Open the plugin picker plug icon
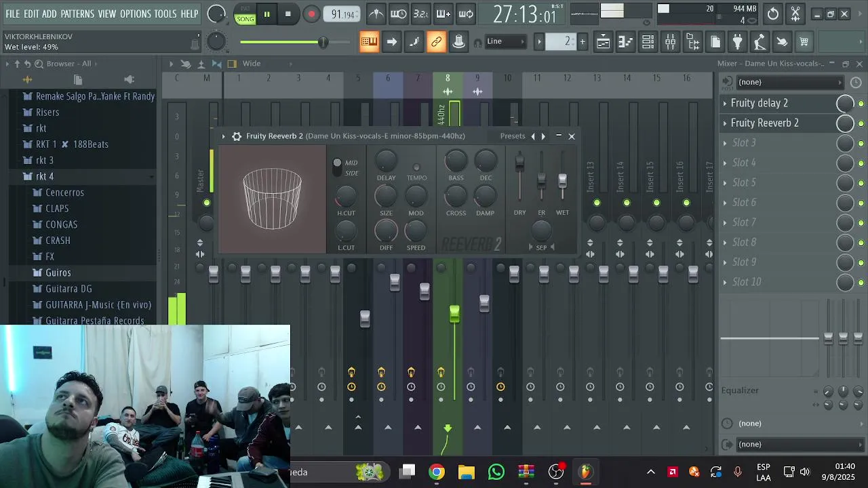Screen dimensions: 868x488 click(738, 41)
